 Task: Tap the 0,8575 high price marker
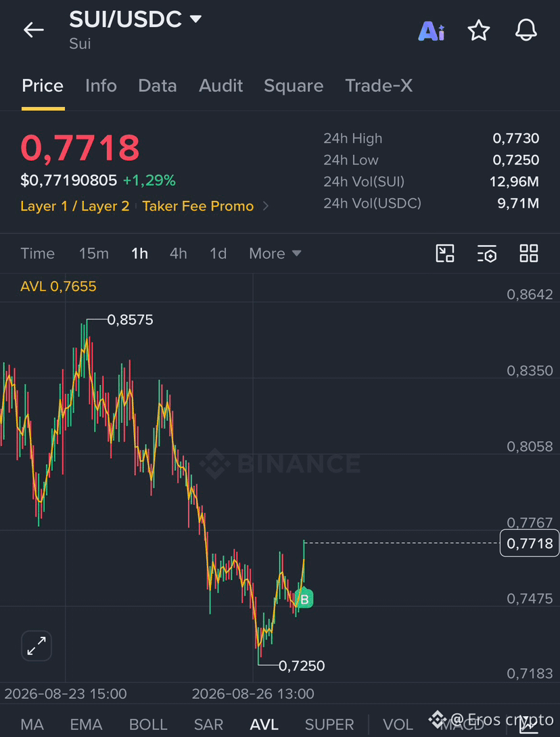(130, 320)
